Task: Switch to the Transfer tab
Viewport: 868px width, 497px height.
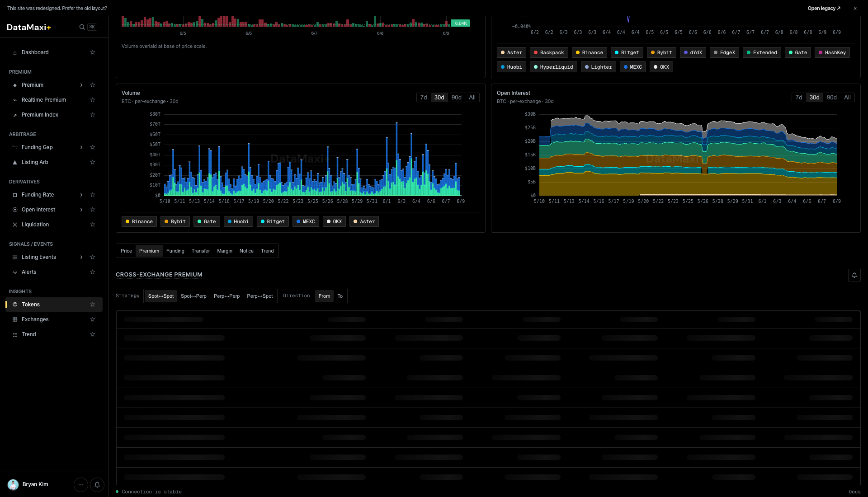Action: coord(201,251)
